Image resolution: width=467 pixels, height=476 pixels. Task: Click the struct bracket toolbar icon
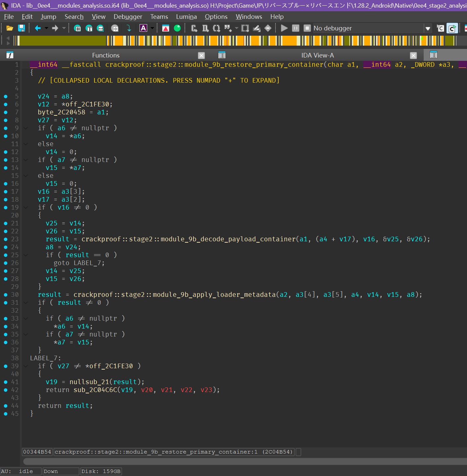coord(245,28)
